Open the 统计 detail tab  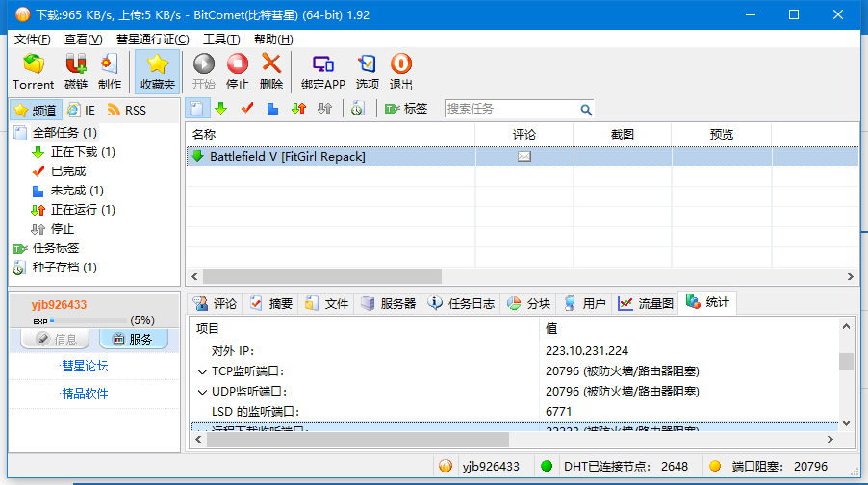point(707,302)
